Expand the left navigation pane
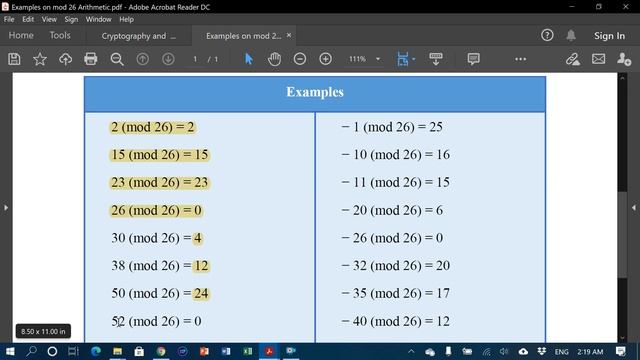Viewport: 640px width, 360px height. tap(6, 208)
